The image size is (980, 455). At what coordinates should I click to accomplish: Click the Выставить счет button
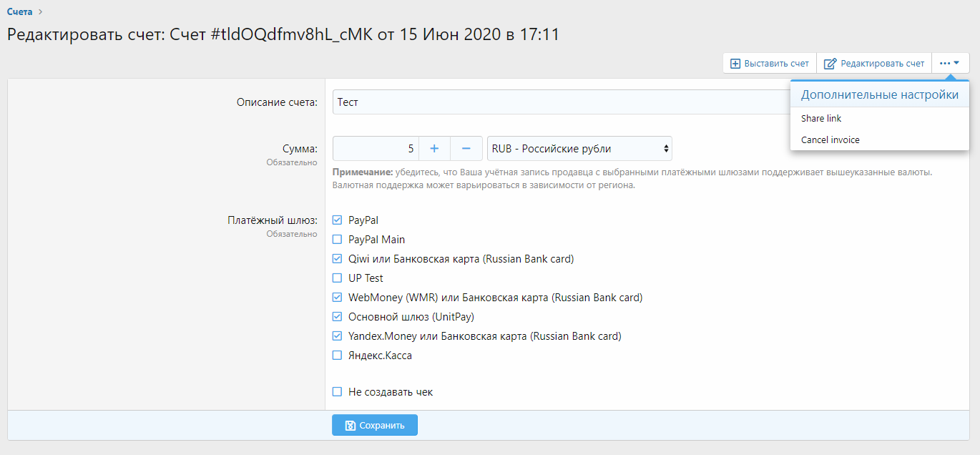click(770, 64)
